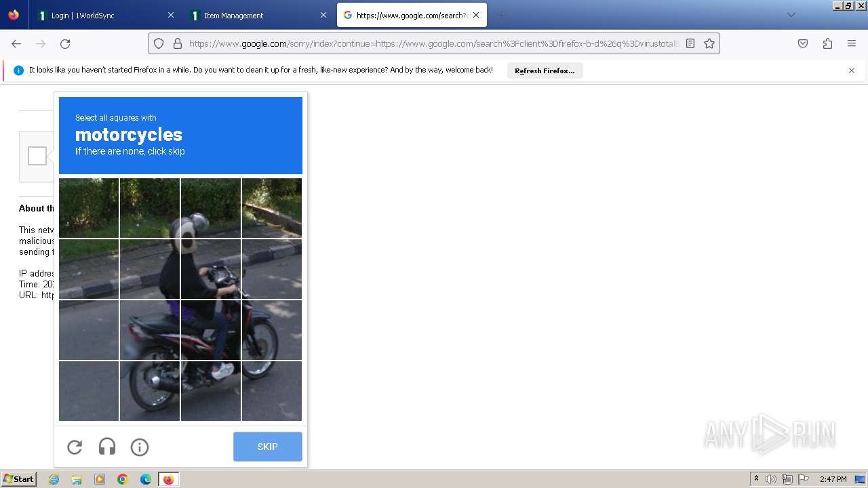
Task: Reload the captcha challenge
Action: (75, 447)
